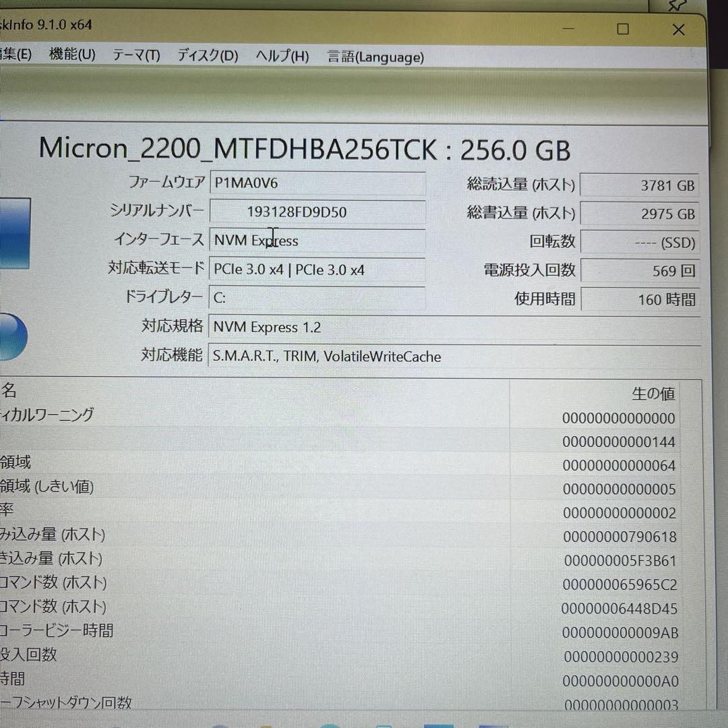Open the ヘルプ(H) menu
Image resolution: width=728 pixels, height=728 pixels.
pyautogui.click(x=282, y=57)
